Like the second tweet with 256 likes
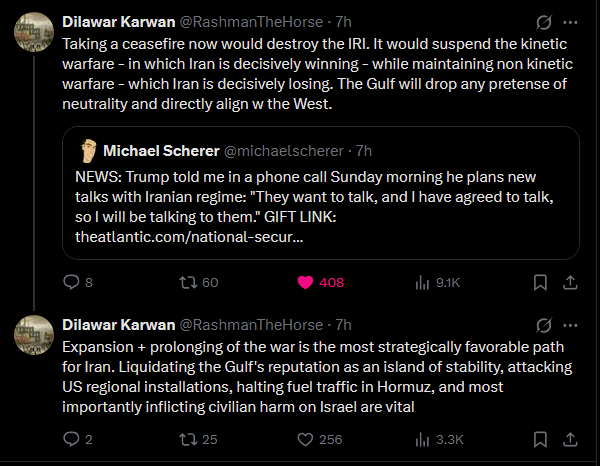The width and height of the screenshot is (600, 466). [307, 438]
